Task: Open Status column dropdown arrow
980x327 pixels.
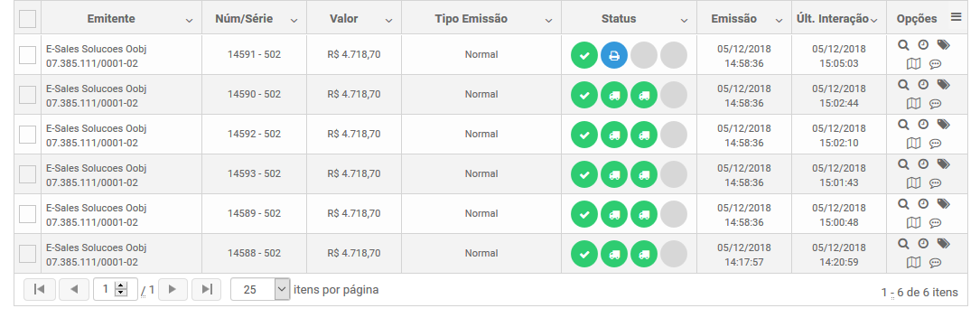Action: coord(685,21)
